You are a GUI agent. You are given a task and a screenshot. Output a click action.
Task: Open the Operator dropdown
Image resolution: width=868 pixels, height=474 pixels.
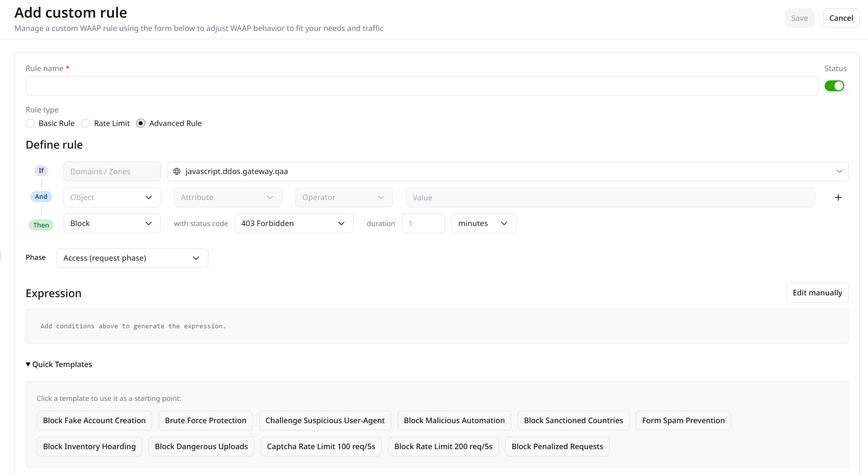coord(344,197)
